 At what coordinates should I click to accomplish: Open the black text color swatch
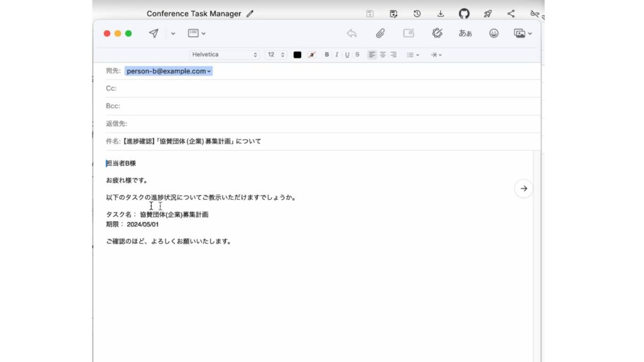point(297,55)
